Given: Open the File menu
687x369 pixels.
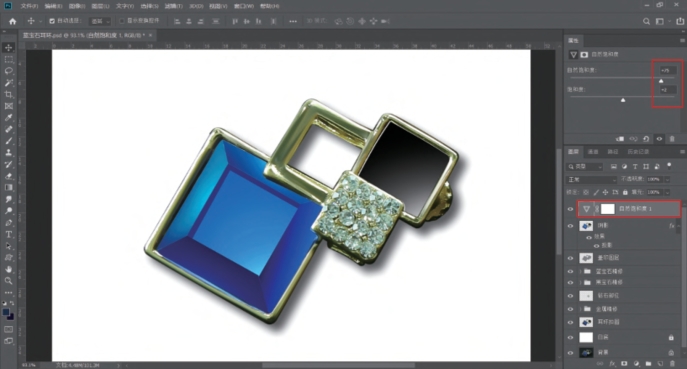Looking at the screenshot, I should [x=29, y=6].
